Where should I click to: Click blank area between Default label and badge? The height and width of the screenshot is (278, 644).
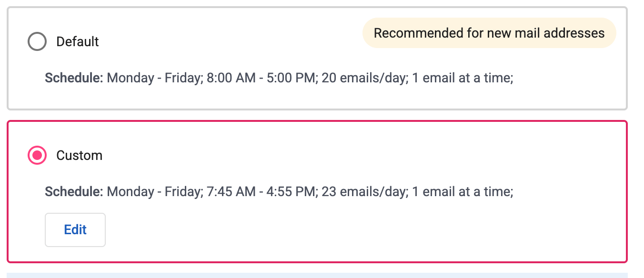[229, 41]
